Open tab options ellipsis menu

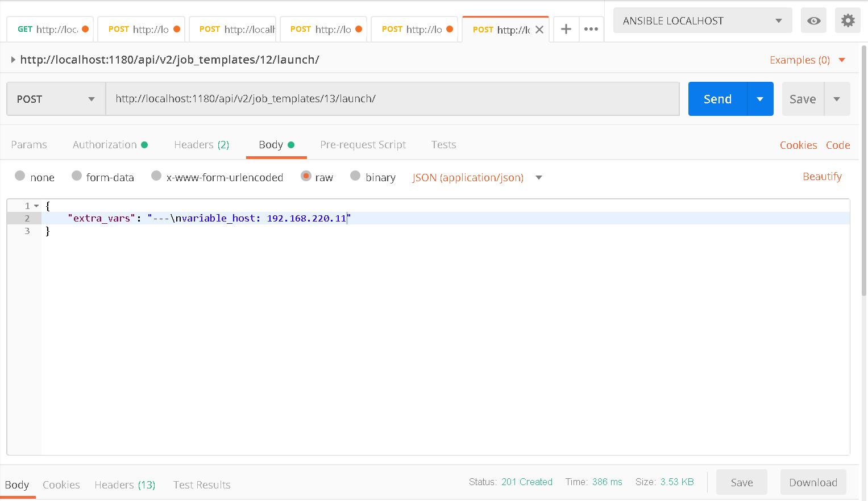point(591,29)
